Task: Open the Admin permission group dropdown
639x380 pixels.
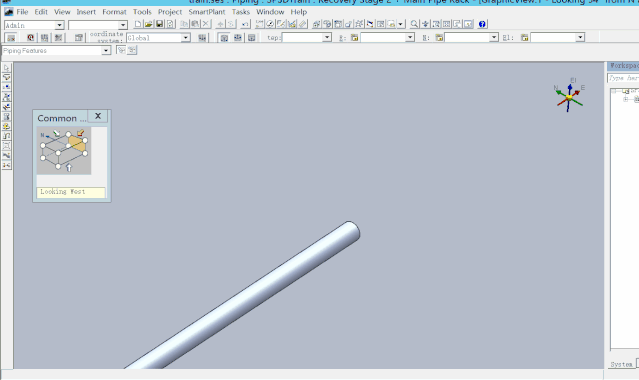Action: 59,25
